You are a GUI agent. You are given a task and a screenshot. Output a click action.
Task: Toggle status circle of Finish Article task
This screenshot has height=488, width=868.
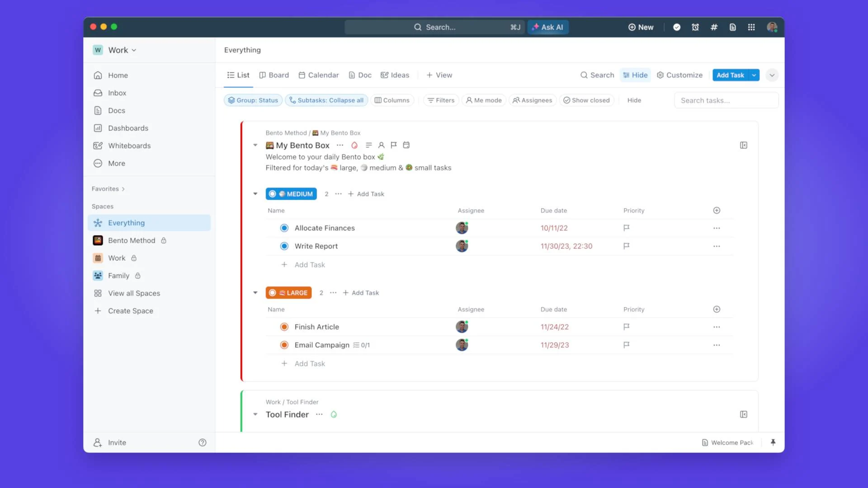pos(284,327)
